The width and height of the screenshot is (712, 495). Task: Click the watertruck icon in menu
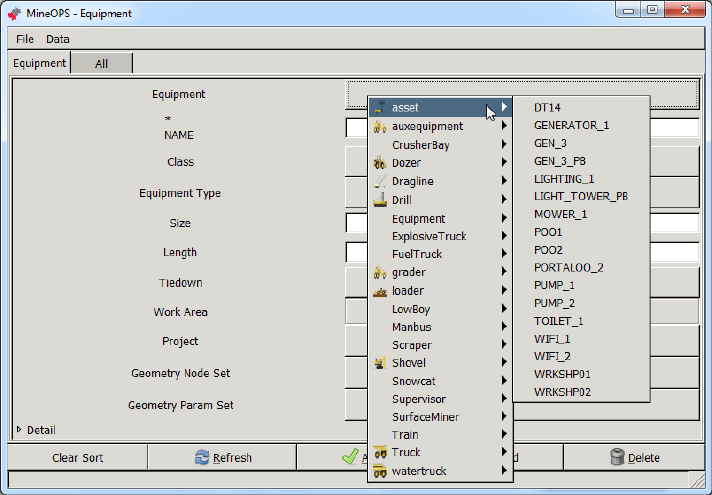380,471
